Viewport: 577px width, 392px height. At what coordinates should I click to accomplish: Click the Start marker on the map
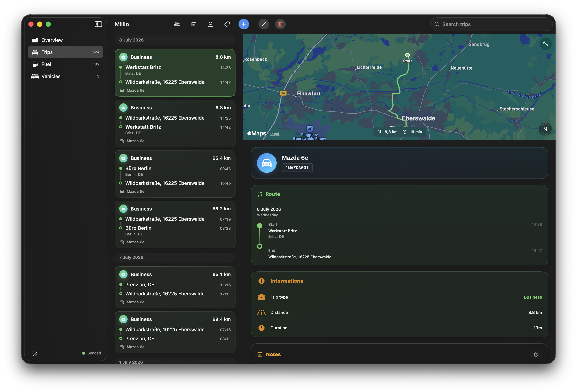click(x=407, y=55)
